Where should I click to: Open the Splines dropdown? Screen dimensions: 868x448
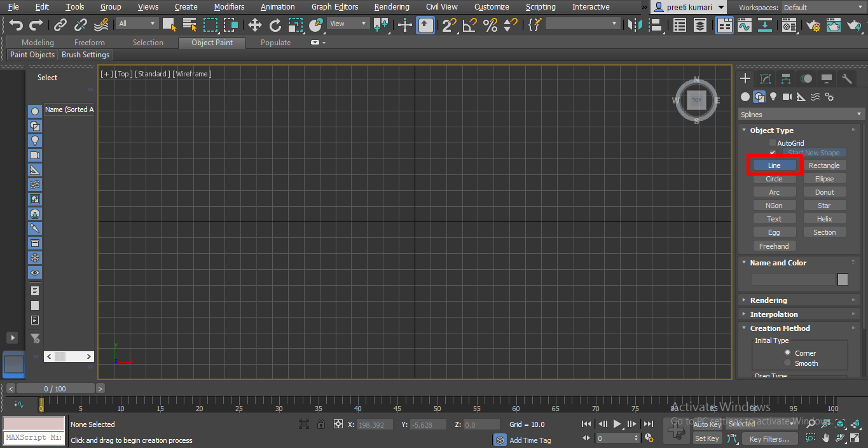pyautogui.click(x=800, y=115)
